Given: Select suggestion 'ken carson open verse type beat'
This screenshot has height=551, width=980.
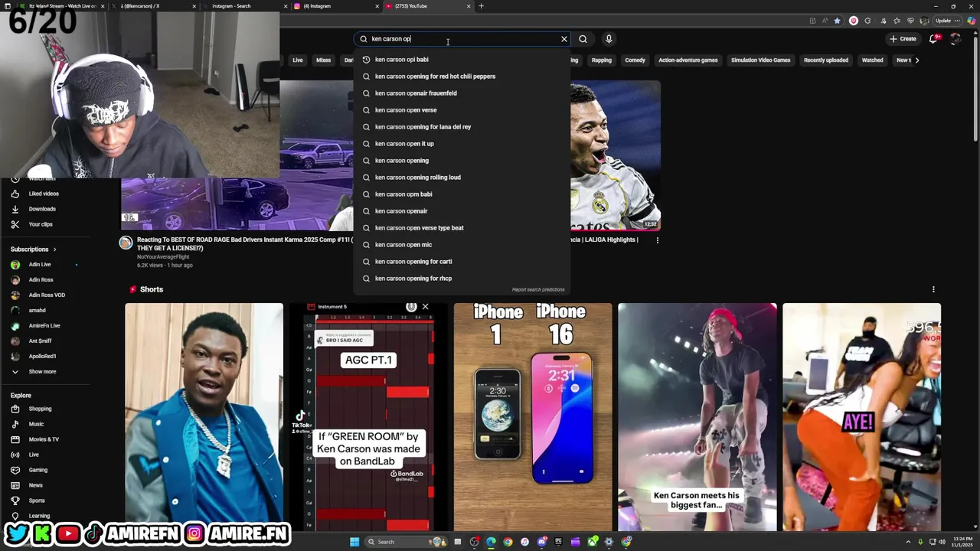Looking at the screenshot, I should [462, 228].
